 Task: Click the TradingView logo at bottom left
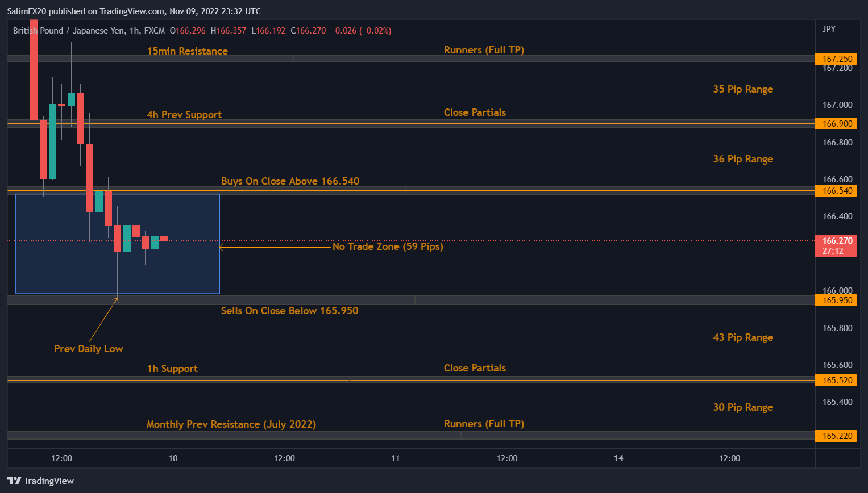pos(40,481)
